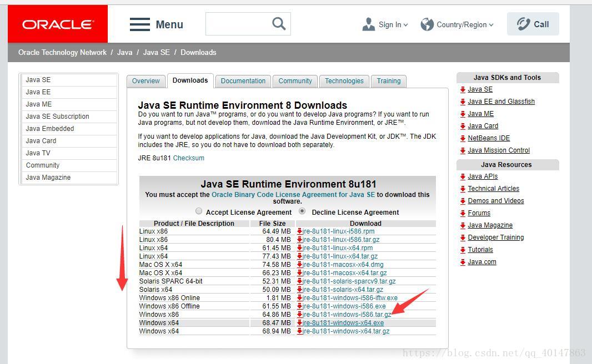Click the Country/Region globe icon
592x364 pixels.
tap(427, 24)
